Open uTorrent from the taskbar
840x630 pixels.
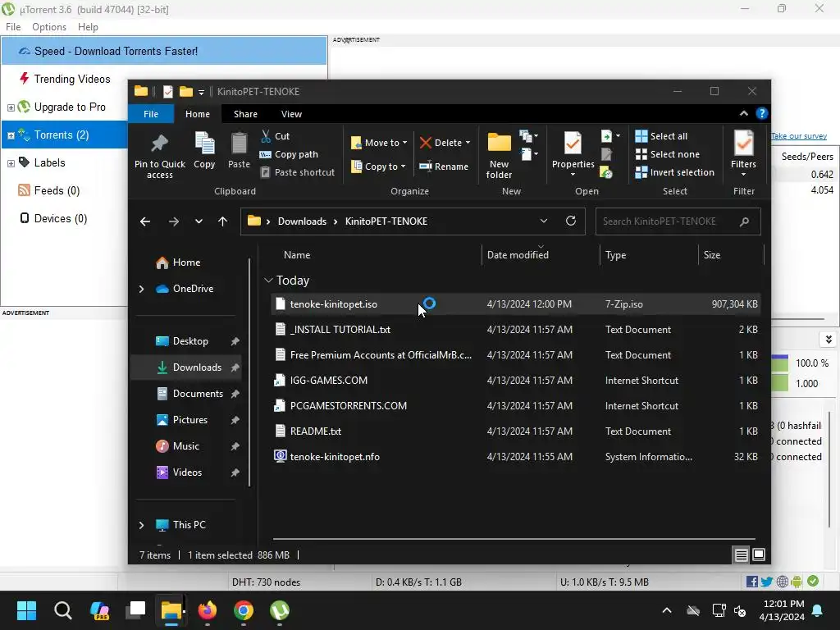pyautogui.click(x=280, y=610)
